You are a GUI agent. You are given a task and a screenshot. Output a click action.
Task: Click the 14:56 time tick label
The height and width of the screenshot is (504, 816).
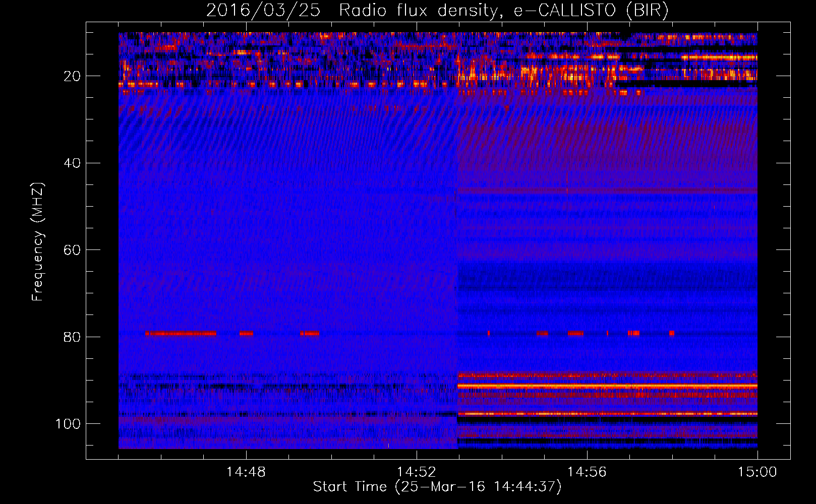click(x=587, y=472)
